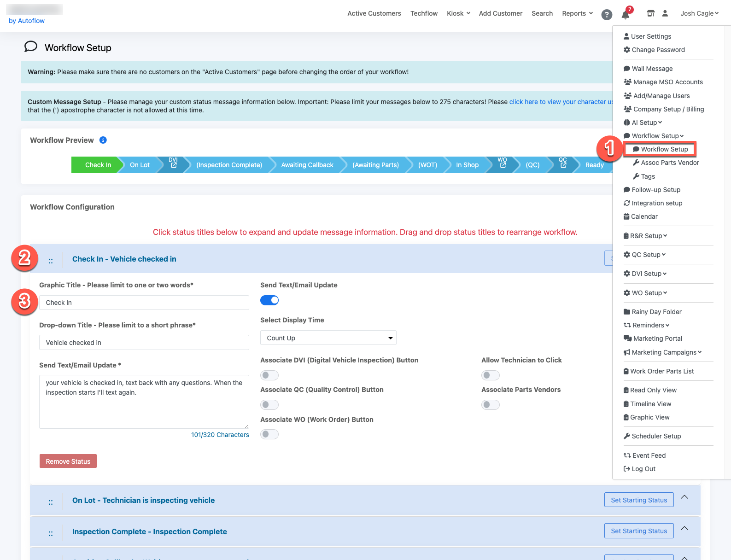
Task: Open Wall Message menu entry
Action: (x=648, y=69)
